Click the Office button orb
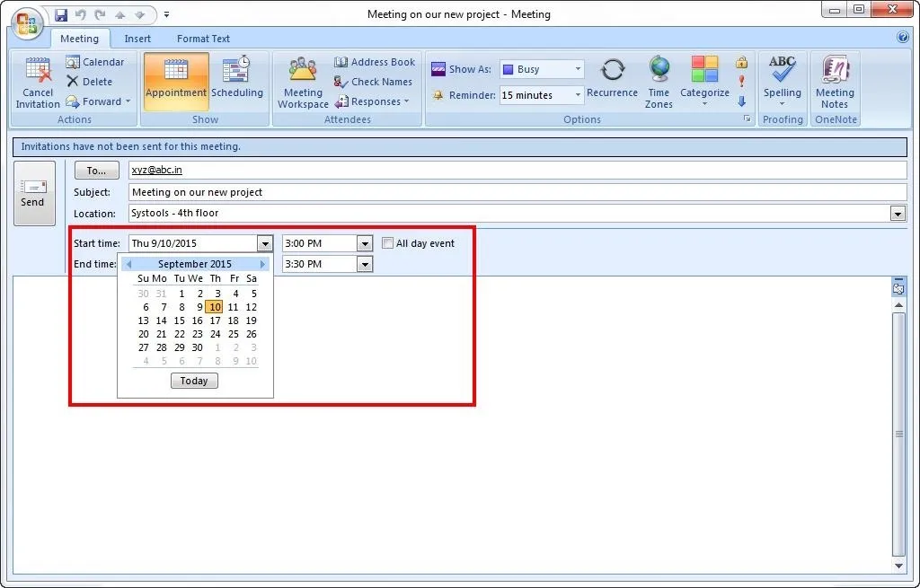This screenshot has width=920, height=588. 27,23
